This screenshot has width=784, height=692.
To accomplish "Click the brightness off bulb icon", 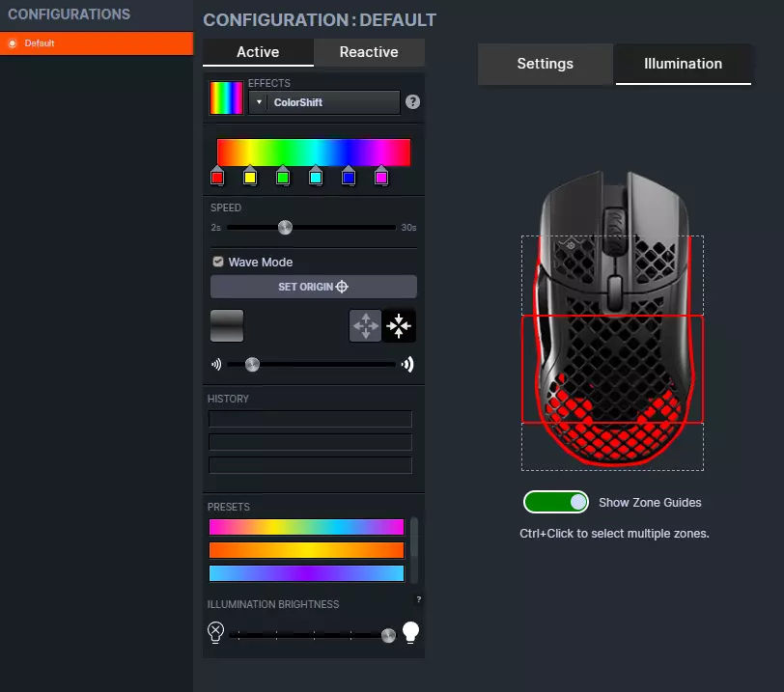I will click(x=215, y=632).
